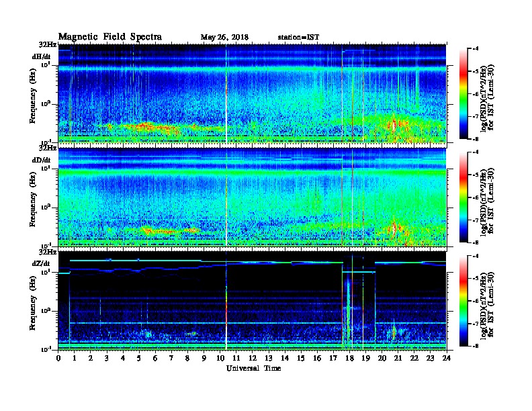Click the dD/dt panel label
The width and height of the screenshot is (532, 411).
tap(42, 160)
